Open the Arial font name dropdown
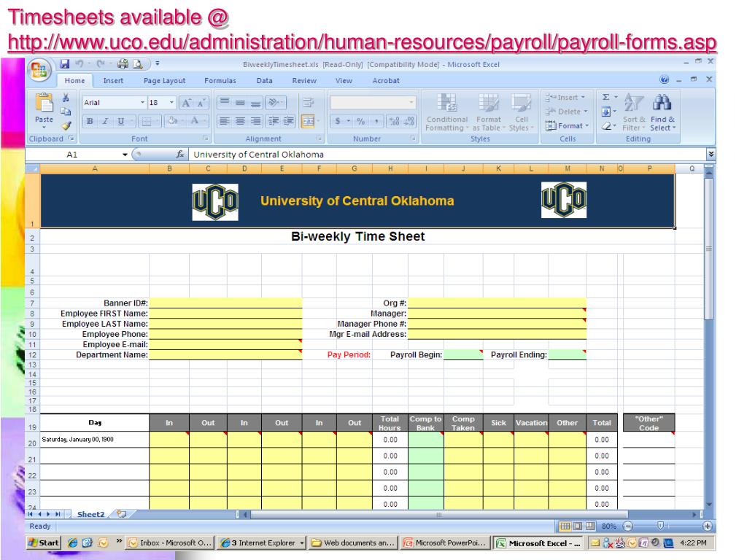747x560 pixels. click(x=142, y=102)
